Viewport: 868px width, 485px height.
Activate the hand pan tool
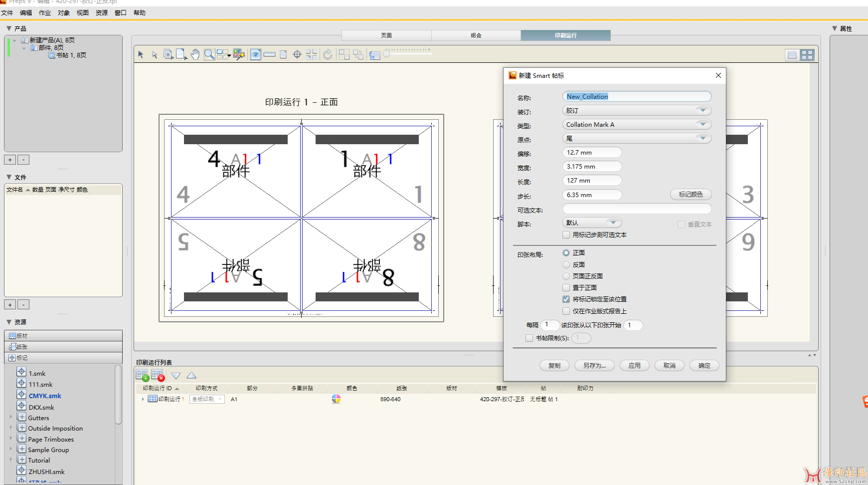pyautogui.click(x=195, y=54)
